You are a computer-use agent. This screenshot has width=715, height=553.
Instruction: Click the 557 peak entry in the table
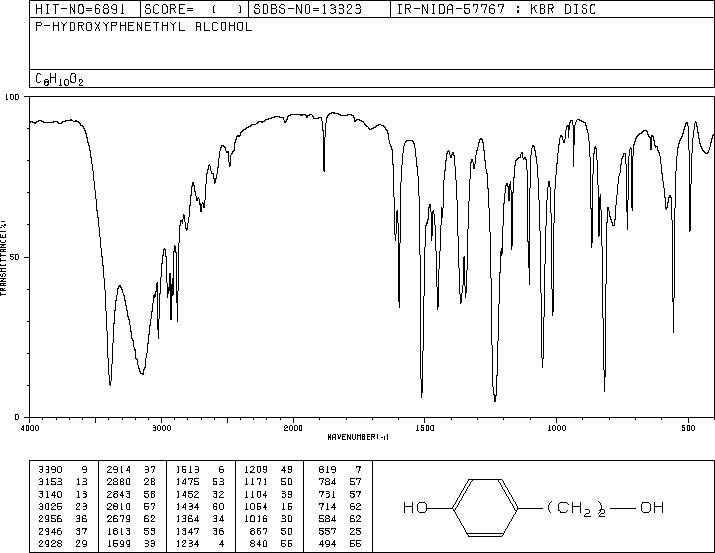coord(340,532)
